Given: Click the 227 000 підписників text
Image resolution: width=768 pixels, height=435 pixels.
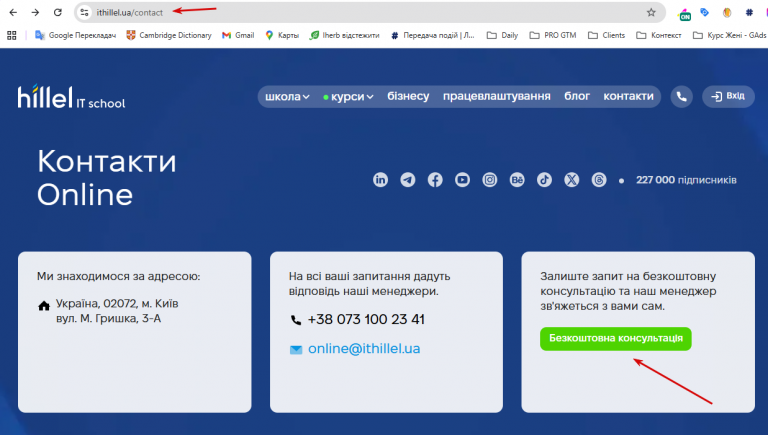Looking at the screenshot, I should [686, 180].
